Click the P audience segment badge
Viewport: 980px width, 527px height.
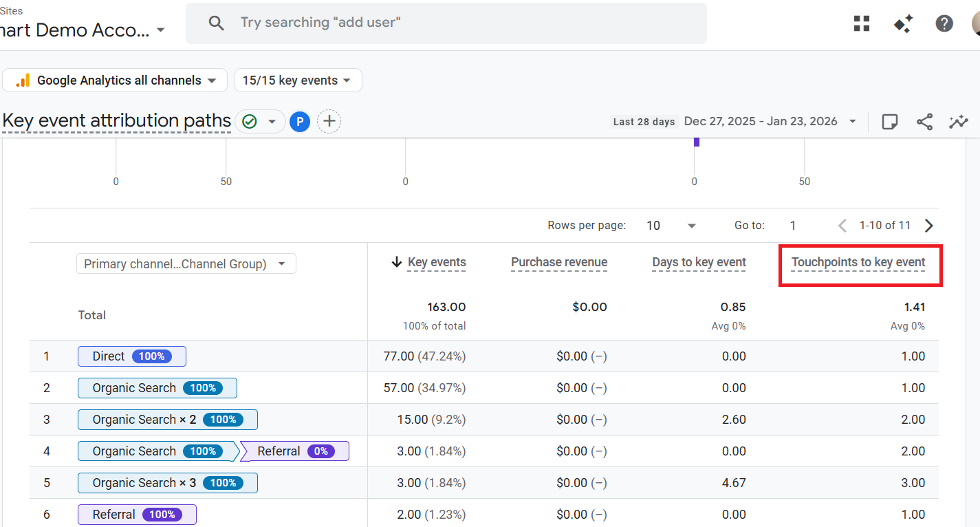pos(299,122)
